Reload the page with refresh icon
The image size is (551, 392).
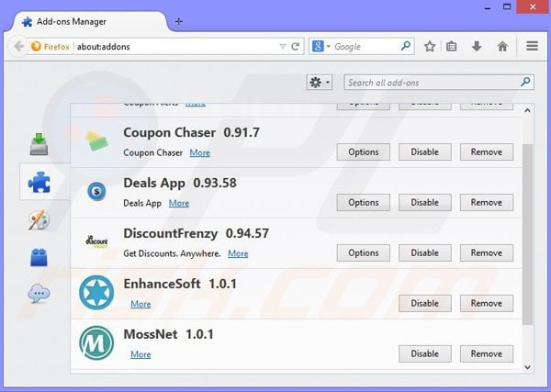(x=296, y=46)
